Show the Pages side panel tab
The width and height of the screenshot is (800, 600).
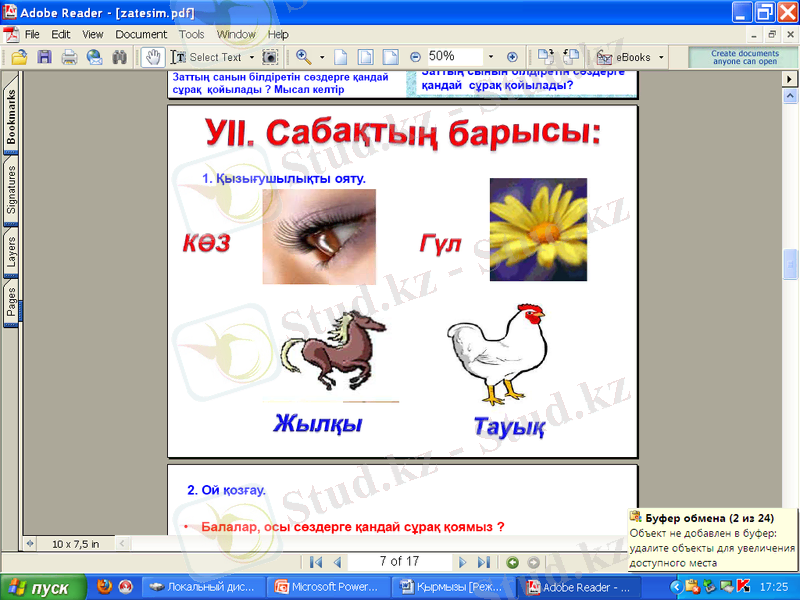pos(11,301)
